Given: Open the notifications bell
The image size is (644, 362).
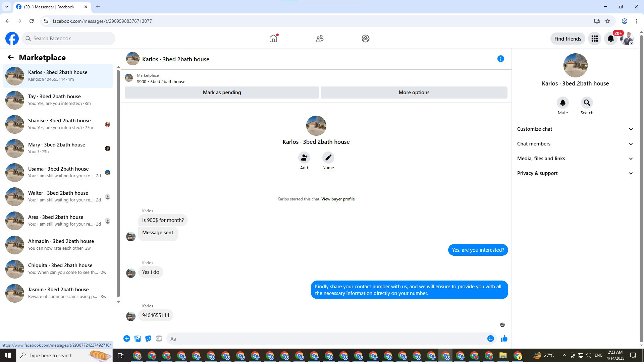Looking at the screenshot, I should pos(610,39).
